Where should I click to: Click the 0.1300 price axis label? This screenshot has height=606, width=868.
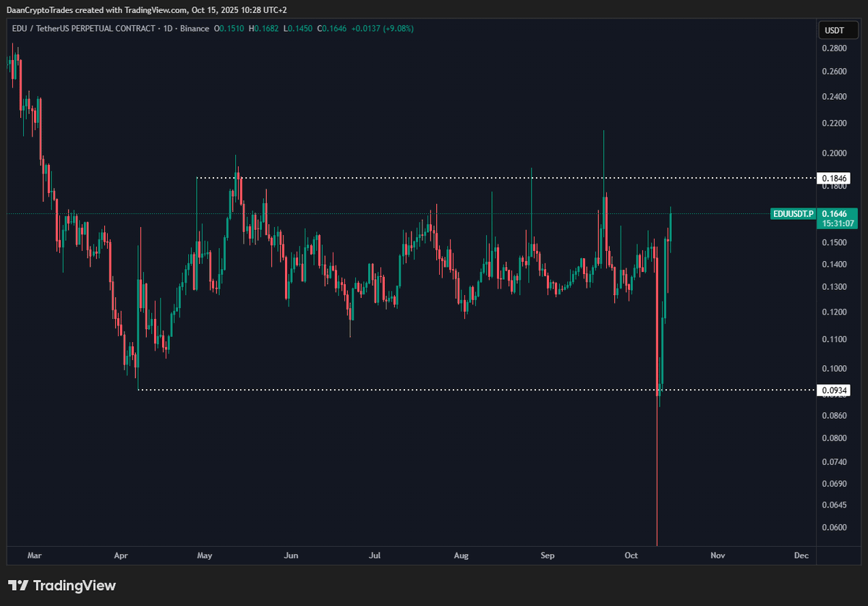[x=834, y=287]
